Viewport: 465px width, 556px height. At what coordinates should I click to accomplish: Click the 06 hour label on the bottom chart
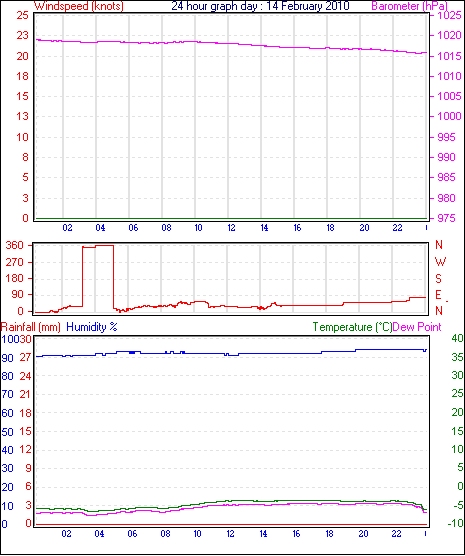132,534
